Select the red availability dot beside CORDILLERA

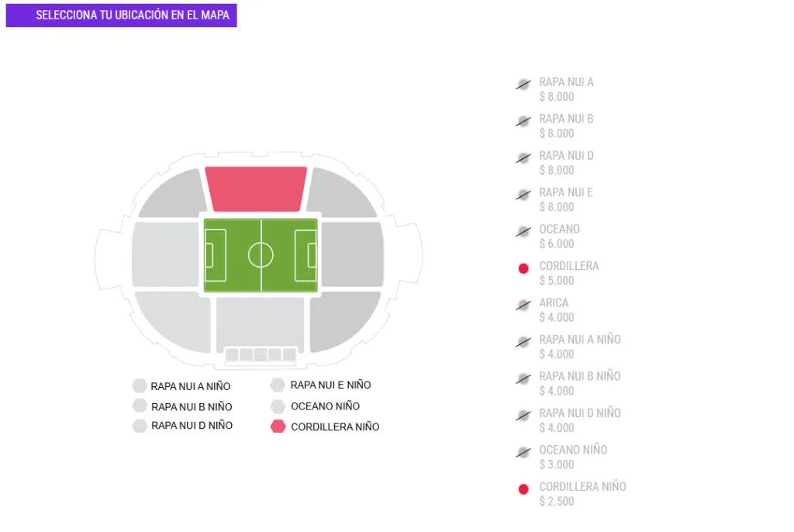point(523,268)
